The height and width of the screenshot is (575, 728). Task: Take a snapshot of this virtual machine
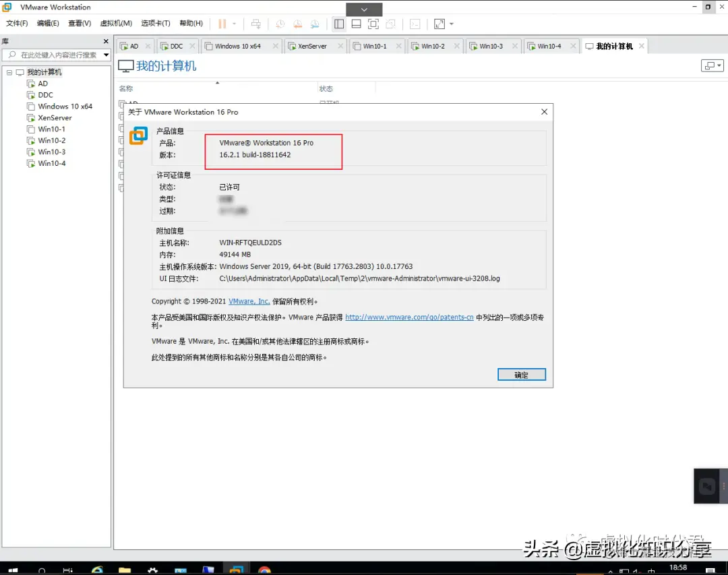tap(280, 24)
